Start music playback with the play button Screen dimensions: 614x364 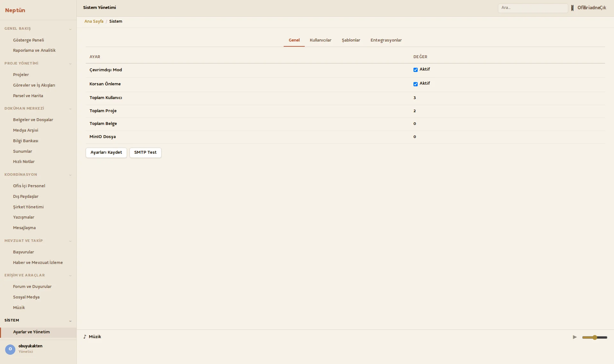[x=575, y=337]
